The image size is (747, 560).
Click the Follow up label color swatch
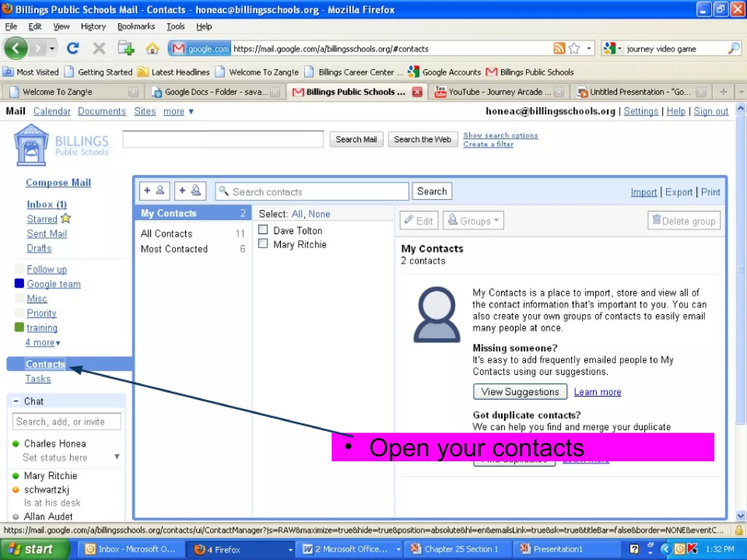(19, 269)
